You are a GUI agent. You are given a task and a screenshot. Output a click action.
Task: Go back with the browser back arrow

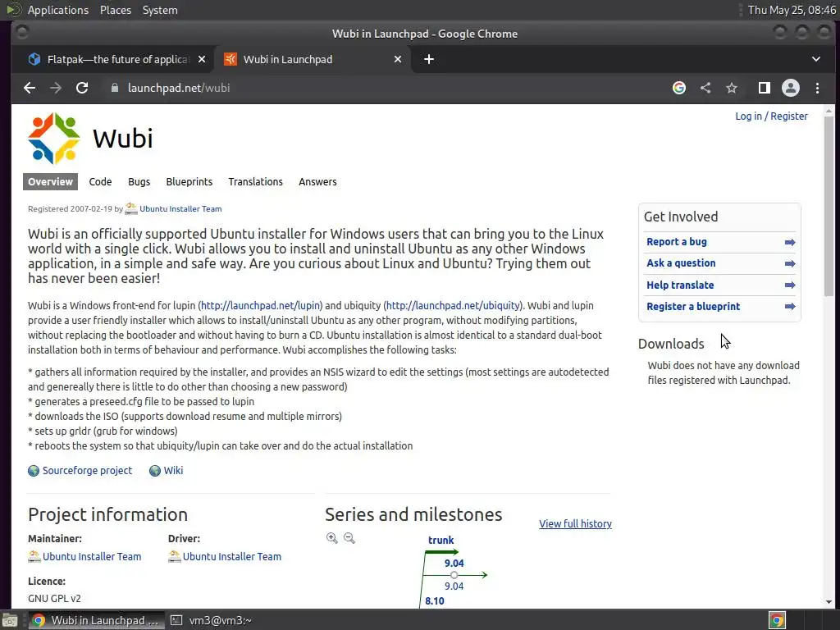30,88
